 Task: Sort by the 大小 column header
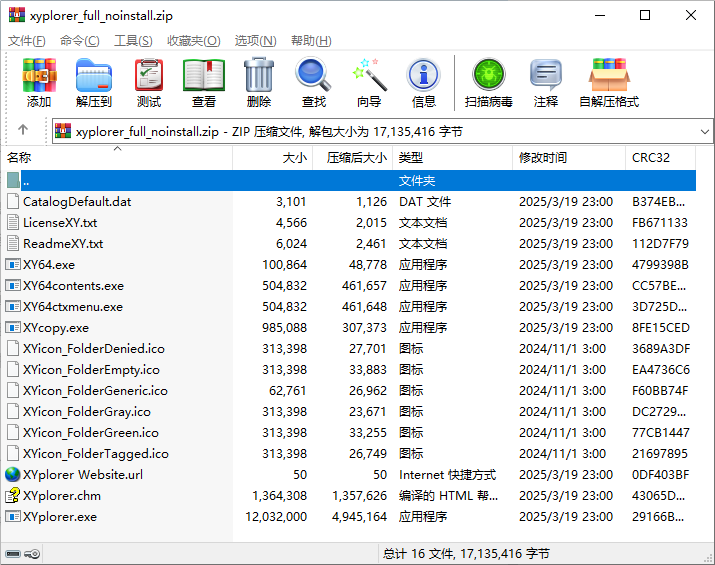click(273, 158)
